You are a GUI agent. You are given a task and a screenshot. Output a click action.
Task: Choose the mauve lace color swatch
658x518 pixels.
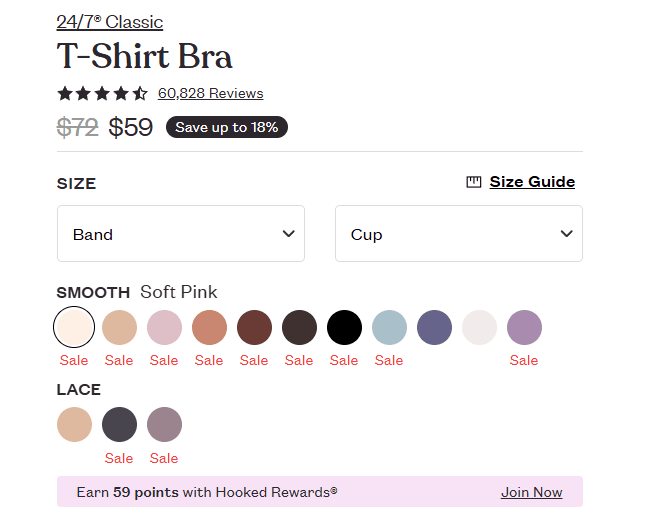click(164, 424)
